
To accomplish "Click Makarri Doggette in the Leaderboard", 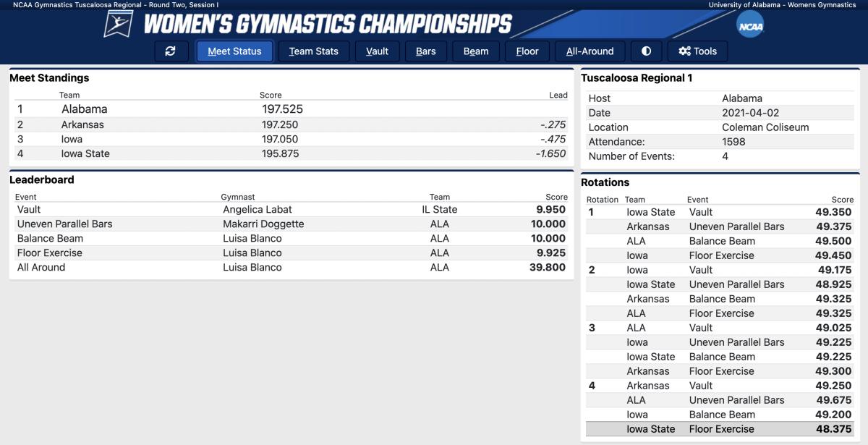I will [x=263, y=224].
